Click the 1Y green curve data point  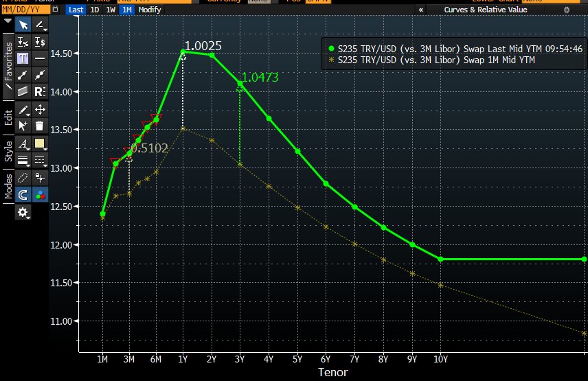click(x=183, y=51)
